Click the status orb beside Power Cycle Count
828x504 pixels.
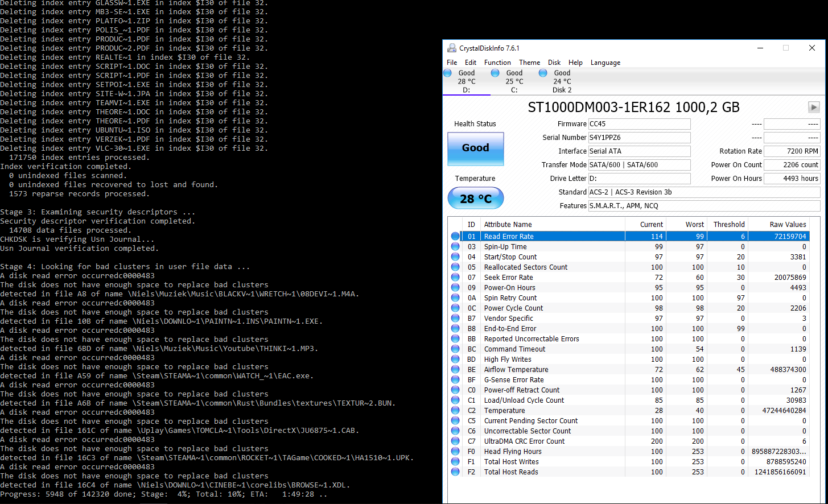click(455, 308)
